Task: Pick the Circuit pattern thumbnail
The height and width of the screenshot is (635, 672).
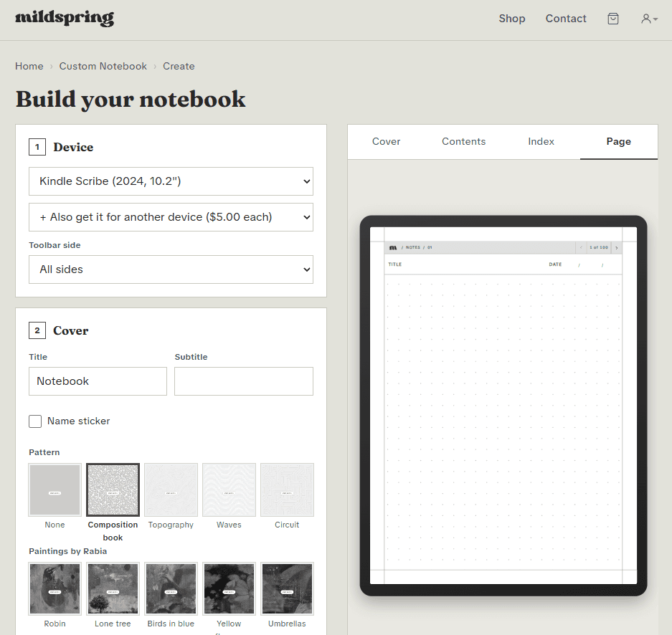Action: [287, 490]
